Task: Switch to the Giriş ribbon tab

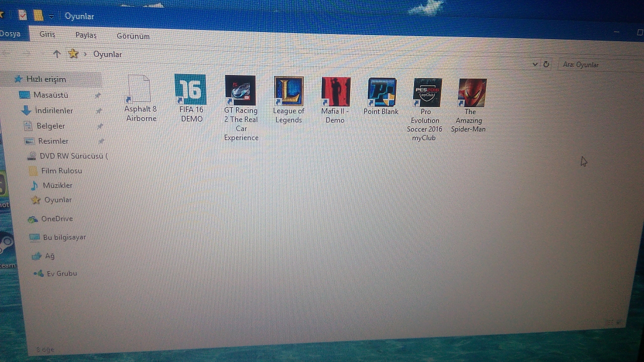Action: click(x=48, y=34)
